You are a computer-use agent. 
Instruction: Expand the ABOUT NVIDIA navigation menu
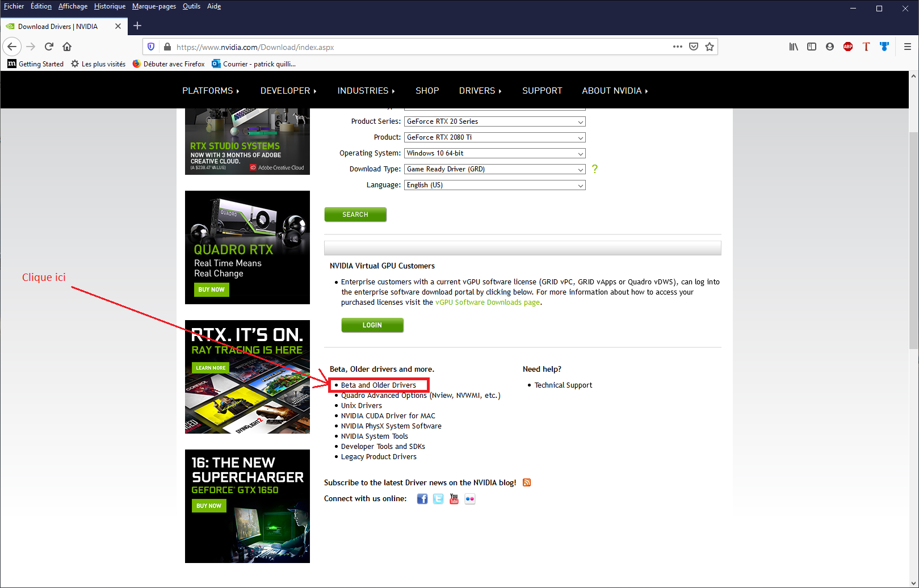pos(615,91)
